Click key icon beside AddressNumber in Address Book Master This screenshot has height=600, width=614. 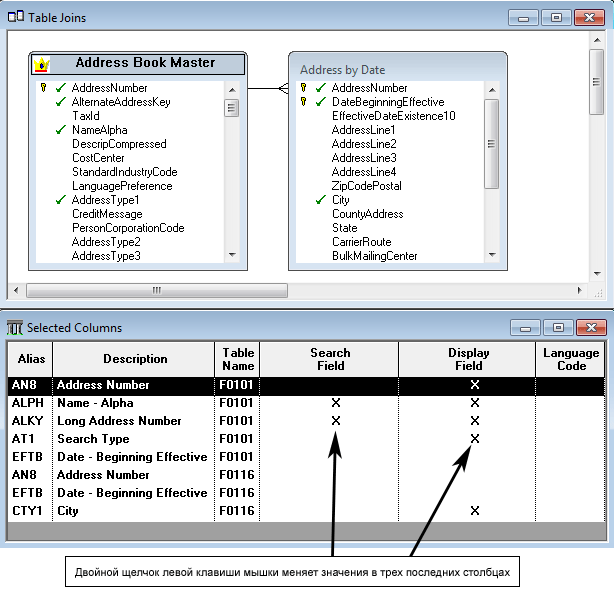pyautogui.click(x=43, y=88)
